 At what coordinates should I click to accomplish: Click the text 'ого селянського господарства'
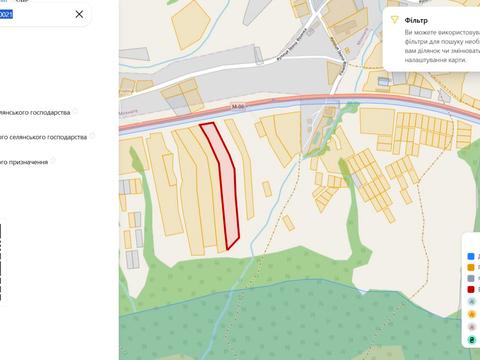pyautogui.click(x=43, y=137)
